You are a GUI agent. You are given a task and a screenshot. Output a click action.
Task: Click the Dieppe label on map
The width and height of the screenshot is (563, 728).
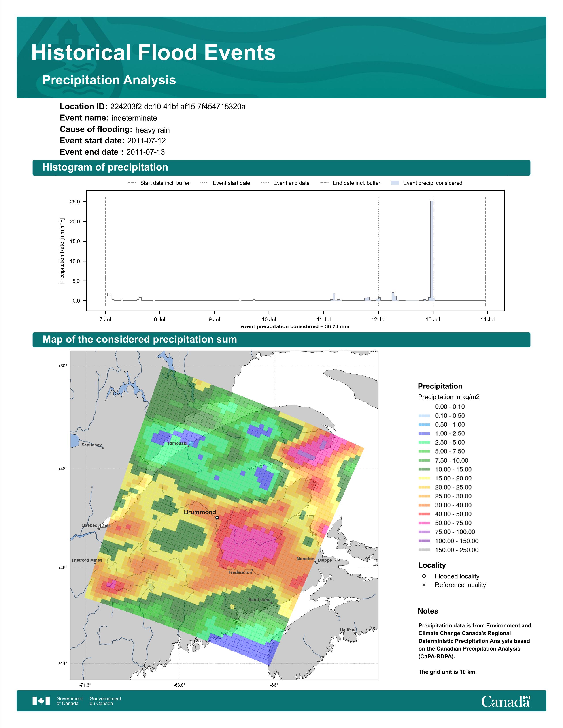tap(325, 560)
